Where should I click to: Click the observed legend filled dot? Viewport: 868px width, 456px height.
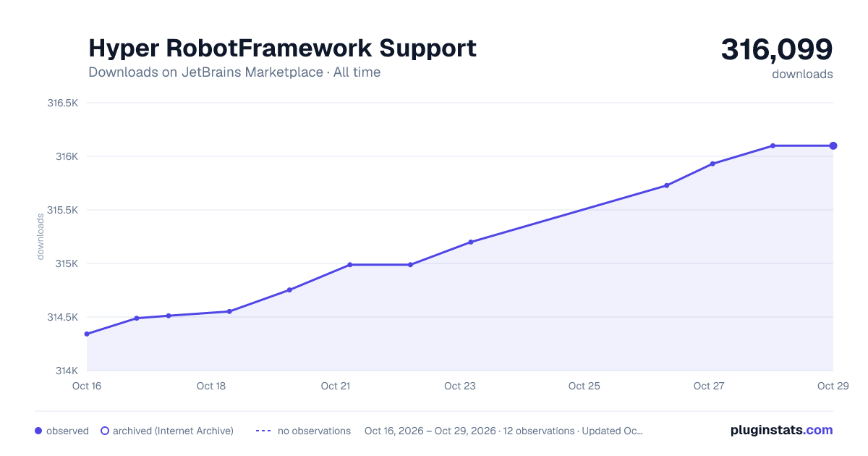click(x=38, y=431)
